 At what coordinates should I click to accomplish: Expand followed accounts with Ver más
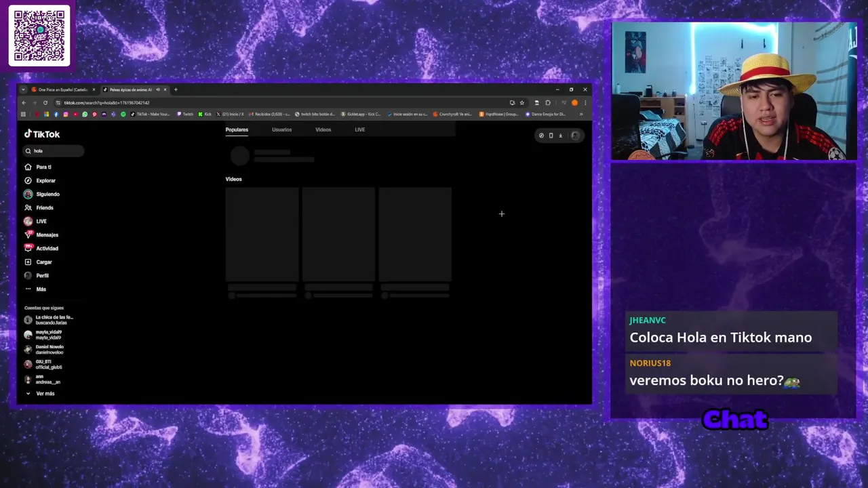click(x=41, y=393)
